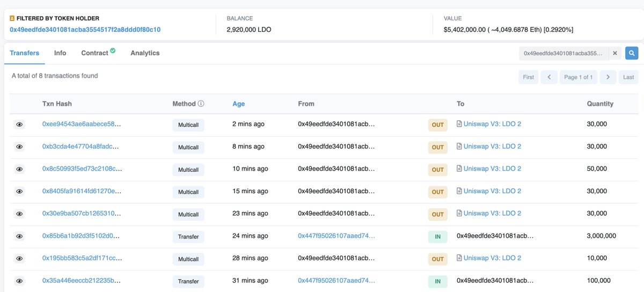Open Uniswap V3: LDO 2 in 10 mins row
Image resolution: width=644 pixels, height=292 pixels.
492,169
